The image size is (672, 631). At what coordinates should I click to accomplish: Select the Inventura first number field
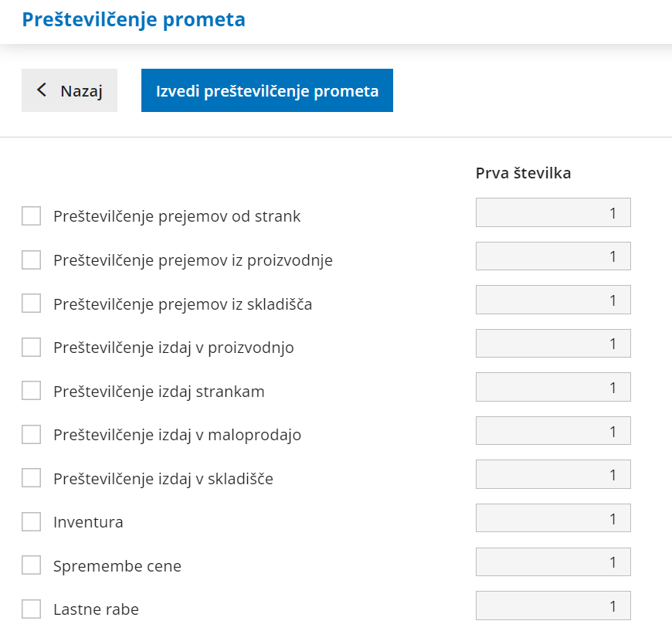tap(553, 518)
